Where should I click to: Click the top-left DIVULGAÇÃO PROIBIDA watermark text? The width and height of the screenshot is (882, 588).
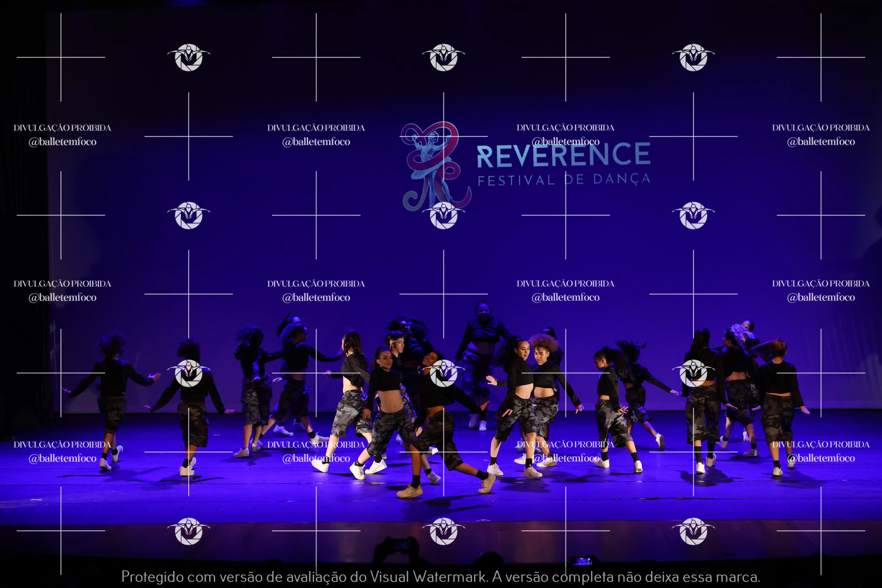pos(62,128)
